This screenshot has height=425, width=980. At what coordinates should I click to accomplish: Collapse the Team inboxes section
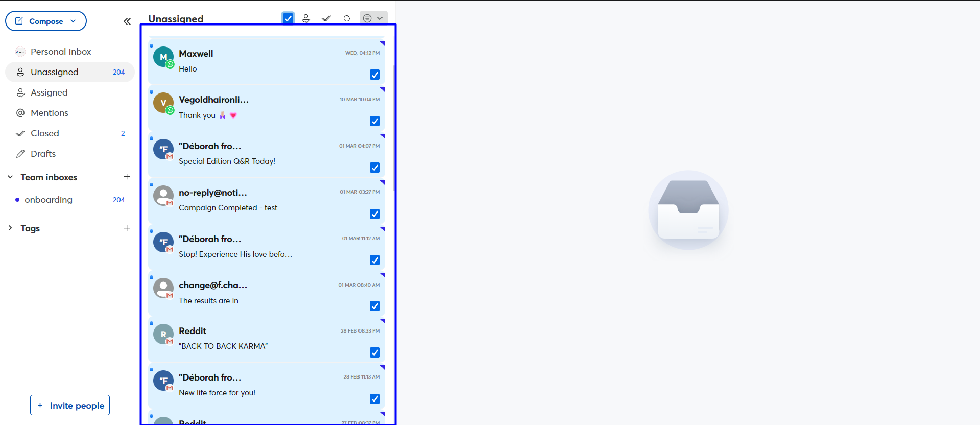[10, 177]
